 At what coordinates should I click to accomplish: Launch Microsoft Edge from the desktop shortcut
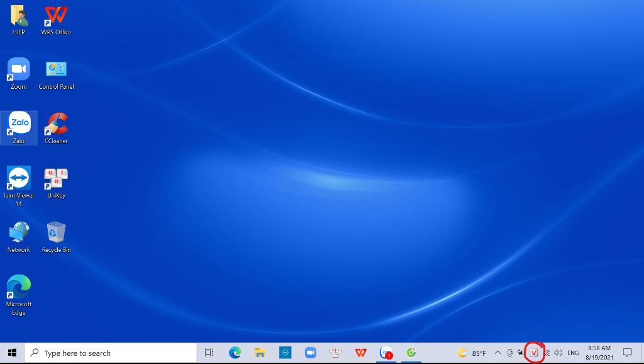(x=18, y=295)
